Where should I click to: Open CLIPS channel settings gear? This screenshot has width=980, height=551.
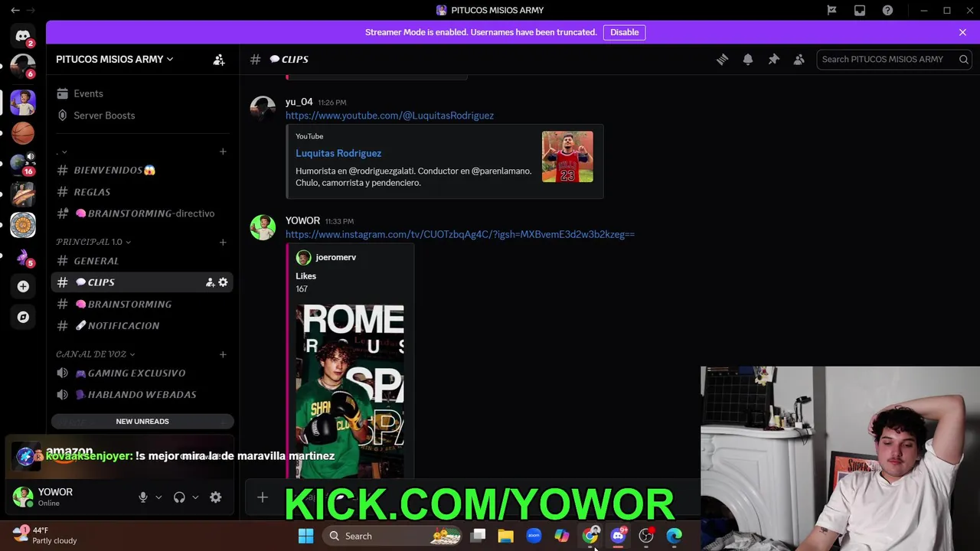(x=223, y=282)
